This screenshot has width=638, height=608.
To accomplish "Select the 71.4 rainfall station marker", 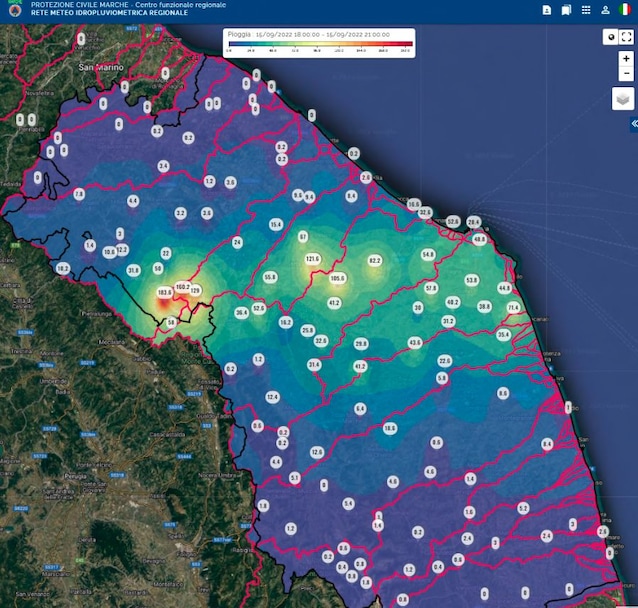I will point(513,307).
